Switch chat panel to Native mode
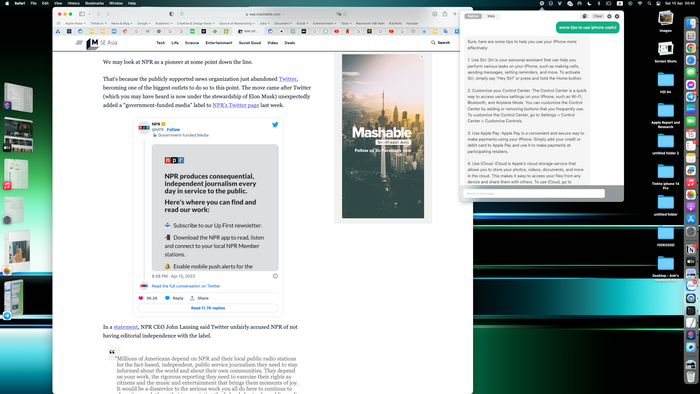The height and width of the screenshot is (394, 700). pos(473,17)
